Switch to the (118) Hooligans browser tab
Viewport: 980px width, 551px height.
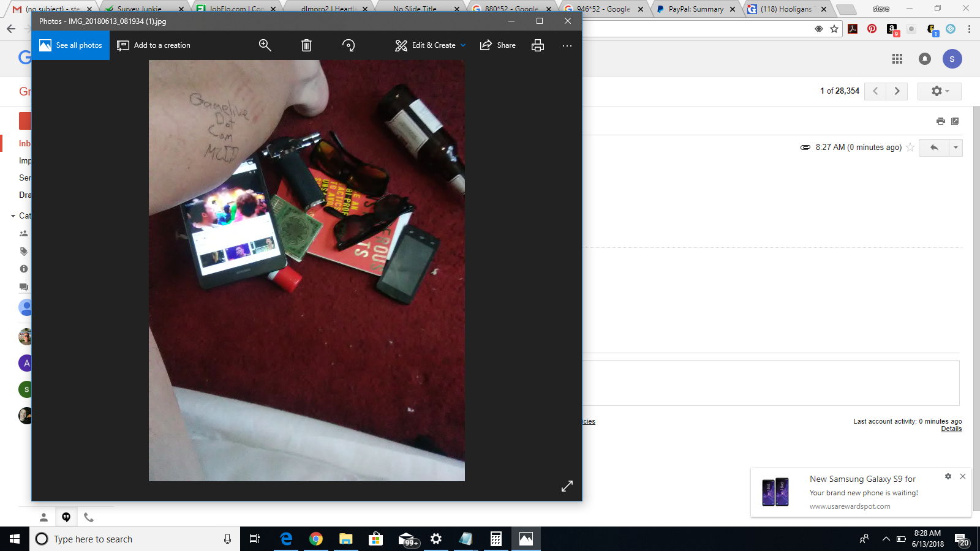pyautogui.click(x=785, y=9)
